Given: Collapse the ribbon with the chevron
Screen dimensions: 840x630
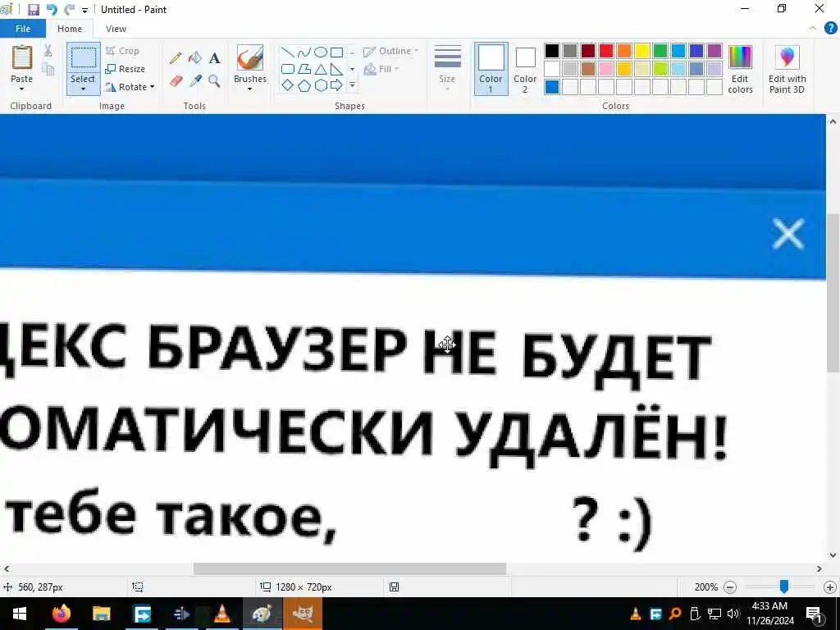Looking at the screenshot, I should pyautogui.click(x=813, y=28).
